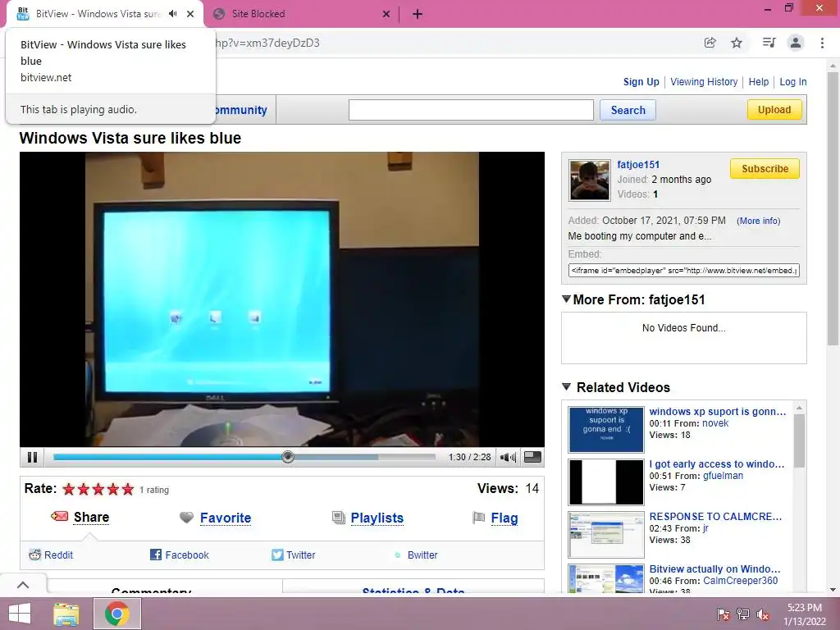Open 'windows xp suport is gonn...' title link
The width and height of the screenshot is (840, 630).
click(717, 412)
